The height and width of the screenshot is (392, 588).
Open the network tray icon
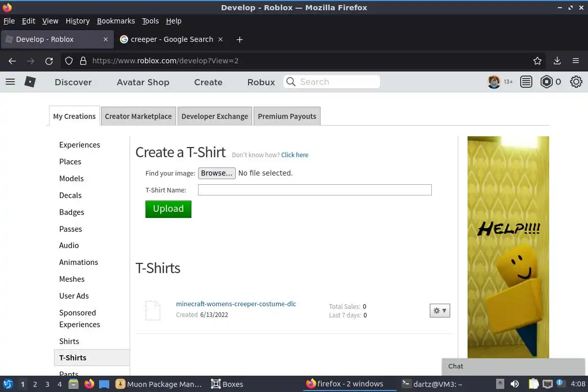(x=548, y=384)
